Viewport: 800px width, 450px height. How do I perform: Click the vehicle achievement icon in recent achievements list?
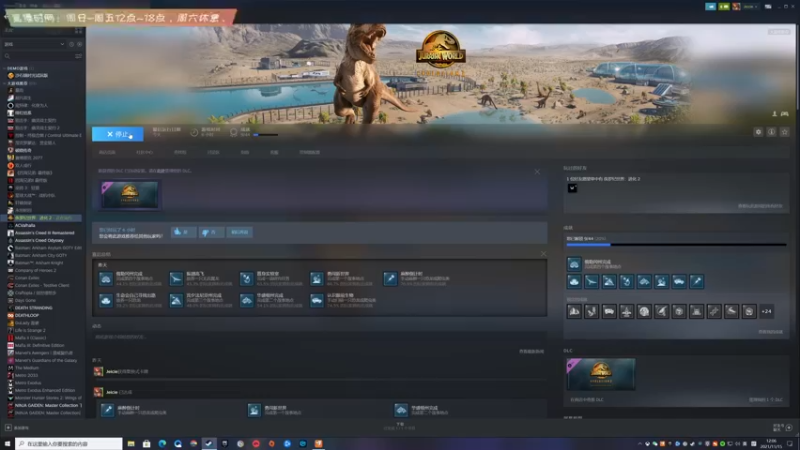click(x=317, y=301)
